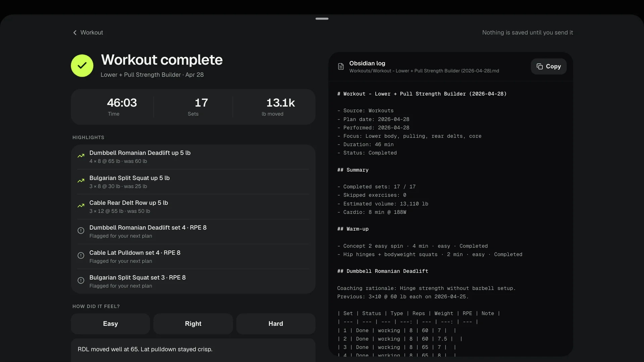
Task: Click the sheet drag handle at top
Action: (322, 19)
